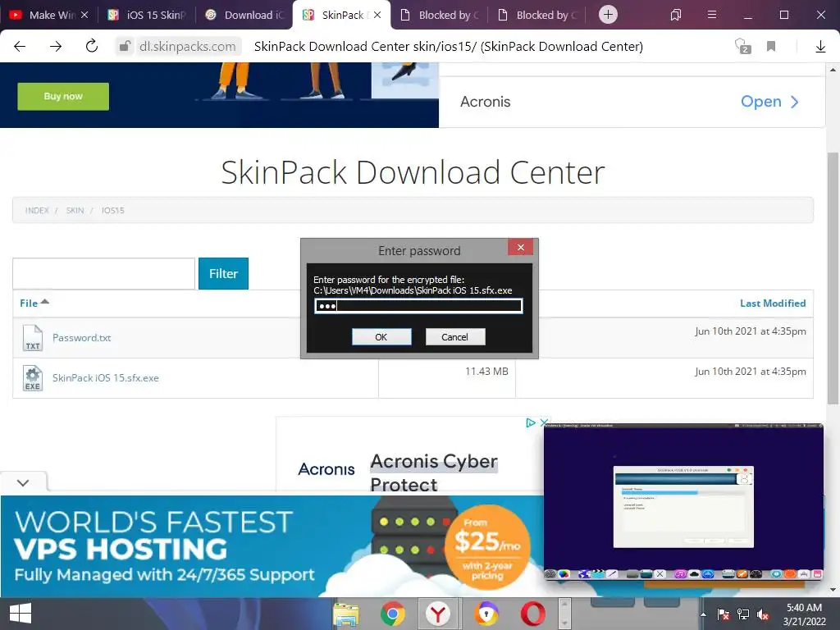Image resolution: width=840 pixels, height=630 pixels.
Task: Close the Make Win tab
Action: pyautogui.click(x=84, y=15)
